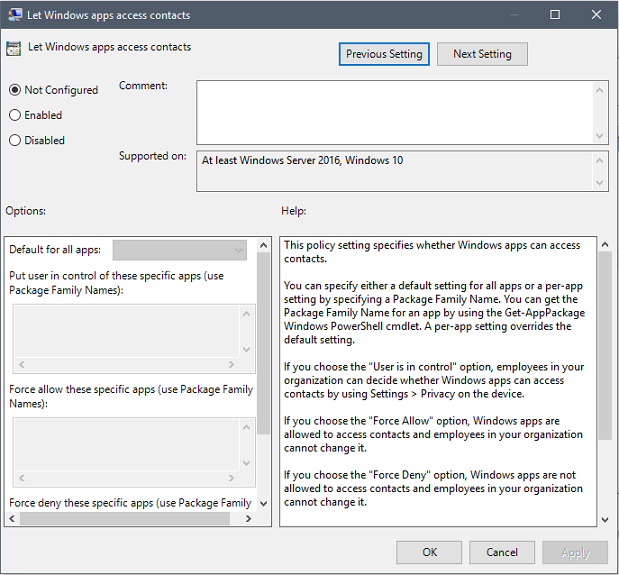The height and width of the screenshot is (575, 619).
Task: Click the Comment box scroll down arrow
Action: (601, 136)
